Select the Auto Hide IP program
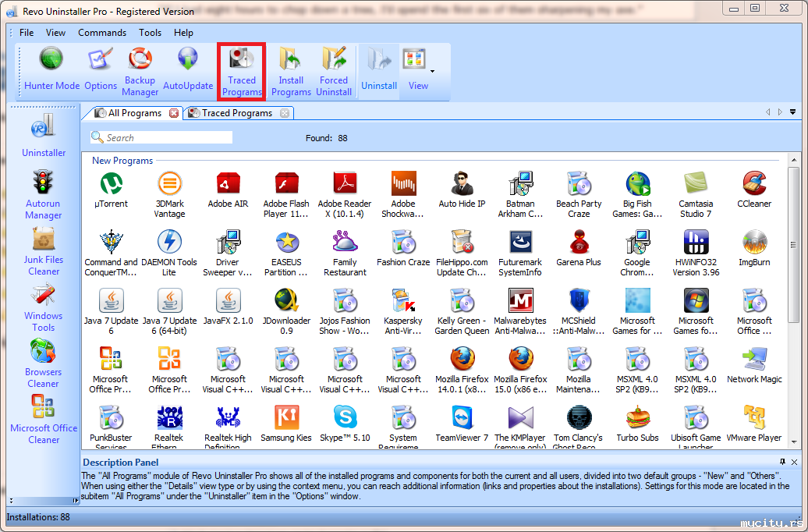 (462, 190)
